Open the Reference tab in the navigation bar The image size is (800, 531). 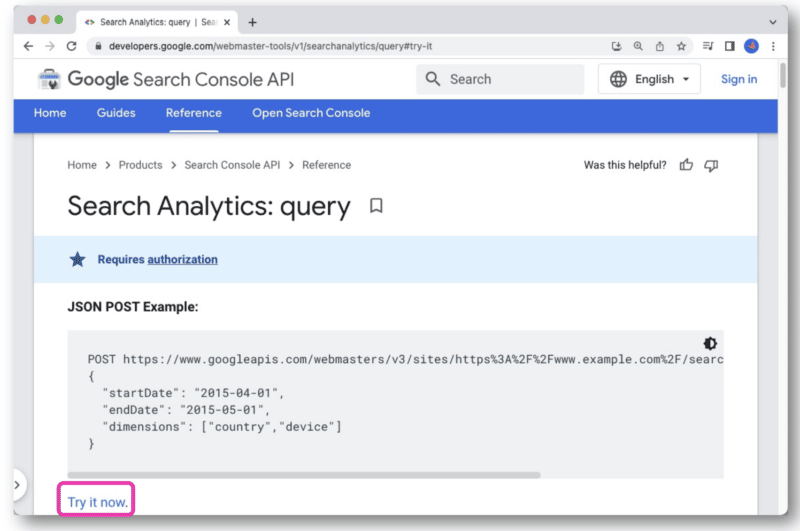(194, 113)
